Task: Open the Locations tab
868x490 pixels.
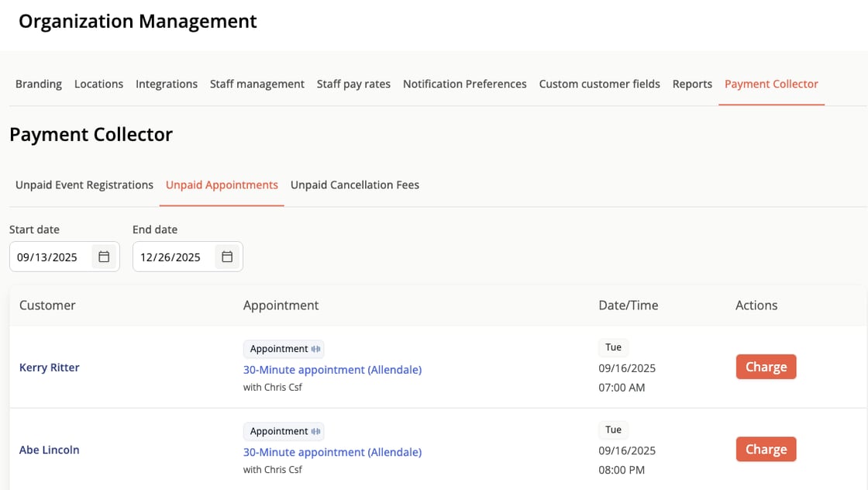Action: click(x=98, y=84)
